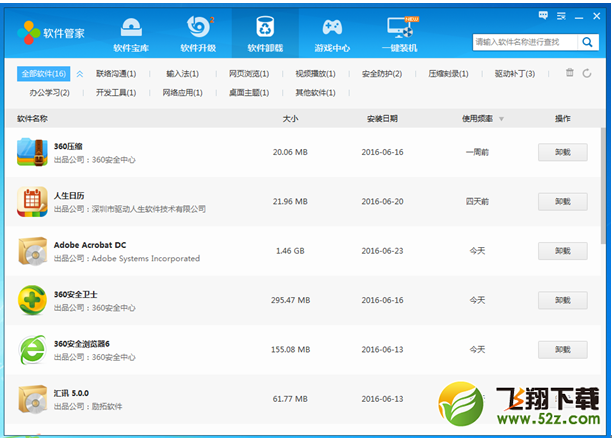This screenshot has width=612, height=438.
Task: Click the vertical list scrollbar
Action: tap(603, 185)
